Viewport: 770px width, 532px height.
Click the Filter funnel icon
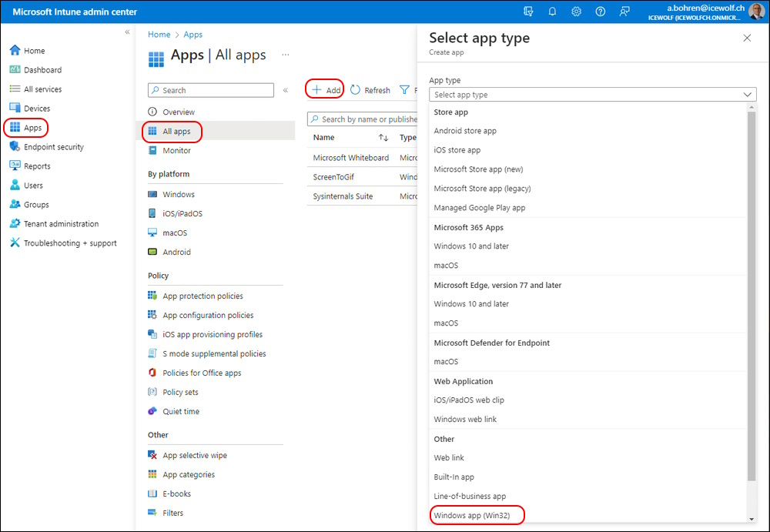[x=404, y=90]
